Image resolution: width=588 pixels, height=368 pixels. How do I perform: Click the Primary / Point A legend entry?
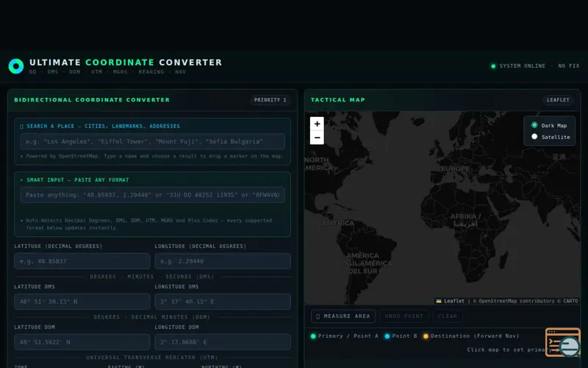tap(345, 336)
